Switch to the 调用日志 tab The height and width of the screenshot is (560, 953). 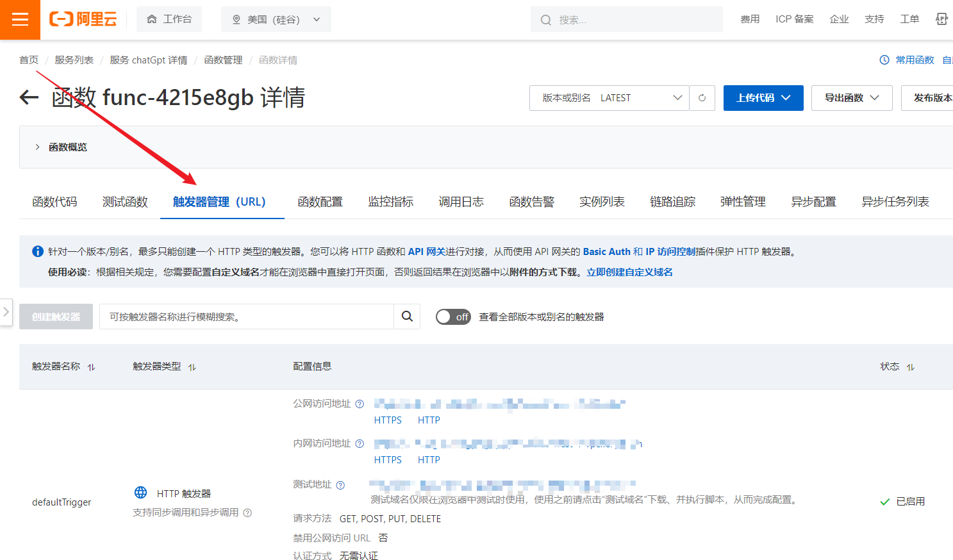pyautogui.click(x=461, y=202)
